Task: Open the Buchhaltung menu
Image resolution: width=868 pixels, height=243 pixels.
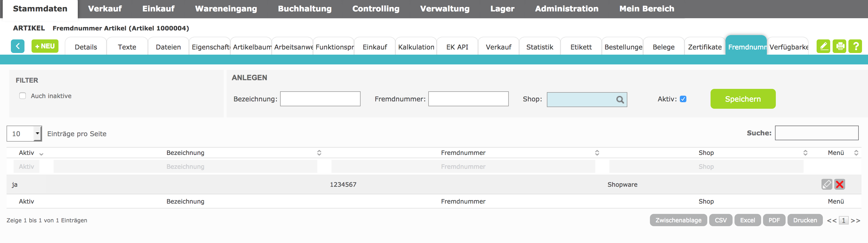Action: click(x=304, y=9)
